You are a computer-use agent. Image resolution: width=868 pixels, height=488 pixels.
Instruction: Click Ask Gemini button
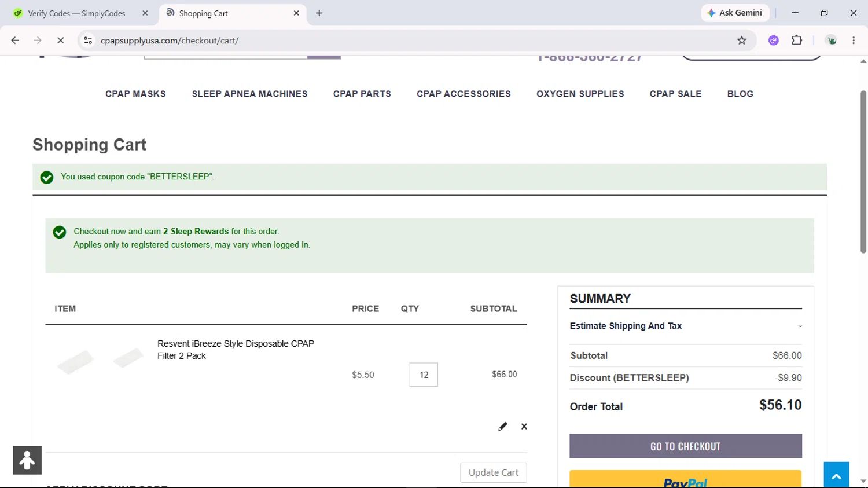[x=735, y=13]
